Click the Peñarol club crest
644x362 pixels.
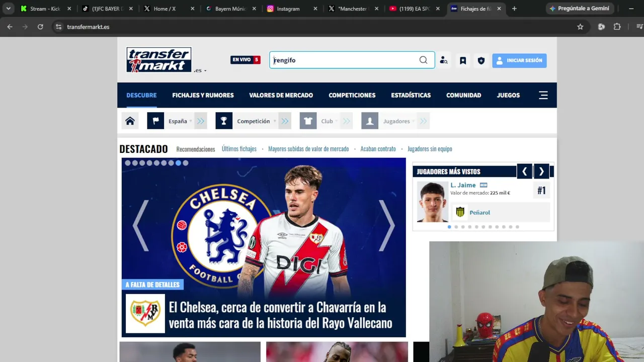460,212
